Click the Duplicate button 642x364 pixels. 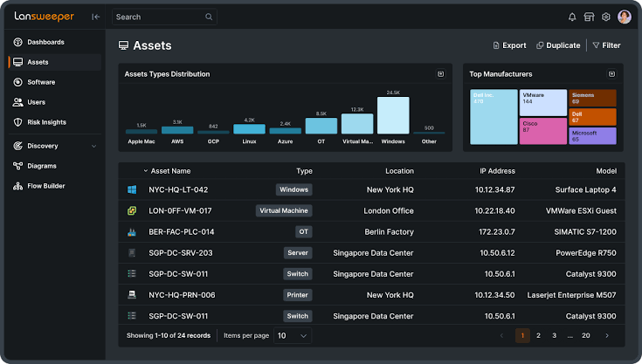pyautogui.click(x=558, y=45)
